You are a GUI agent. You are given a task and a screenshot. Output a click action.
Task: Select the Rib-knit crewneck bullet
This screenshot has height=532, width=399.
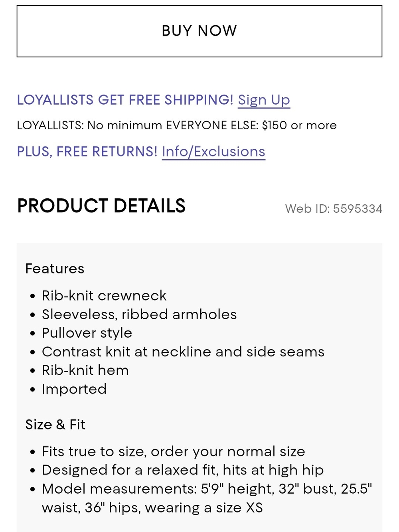click(x=104, y=296)
